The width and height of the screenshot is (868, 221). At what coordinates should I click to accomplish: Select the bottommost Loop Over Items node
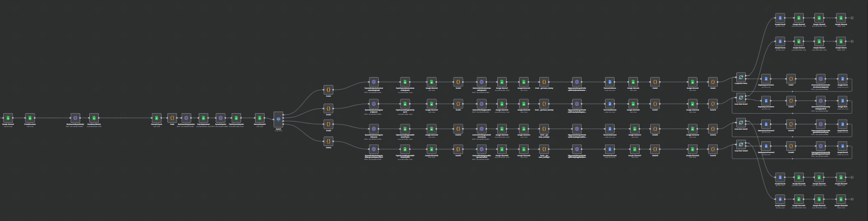click(741, 144)
